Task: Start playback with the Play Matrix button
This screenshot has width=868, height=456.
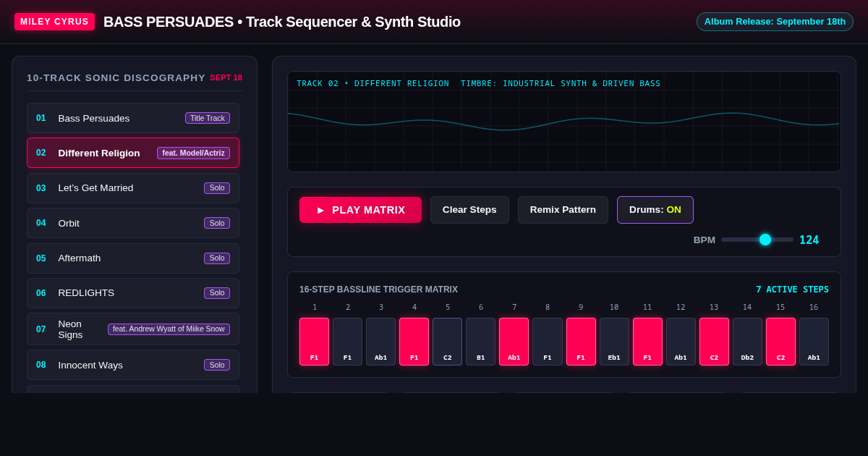Action: tap(360, 210)
